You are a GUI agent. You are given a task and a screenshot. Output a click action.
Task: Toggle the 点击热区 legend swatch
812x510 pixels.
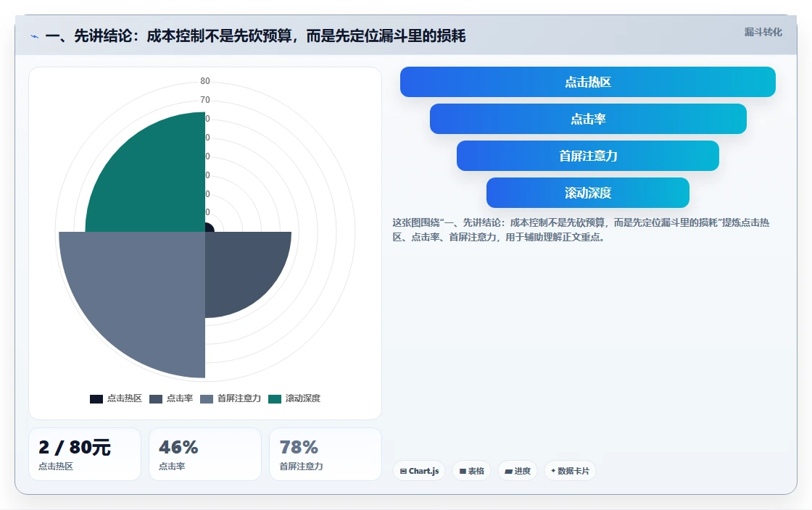(96, 398)
